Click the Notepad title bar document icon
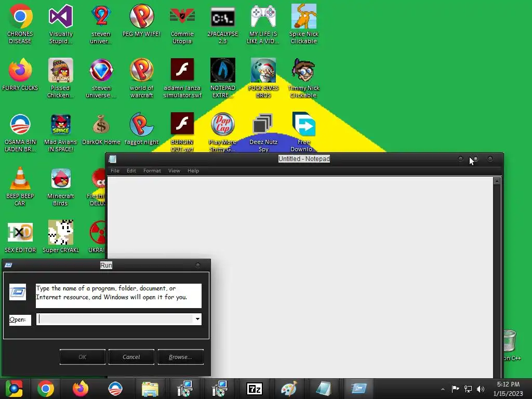The height and width of the screenshot is (399, 532). (x=113, y=159)
